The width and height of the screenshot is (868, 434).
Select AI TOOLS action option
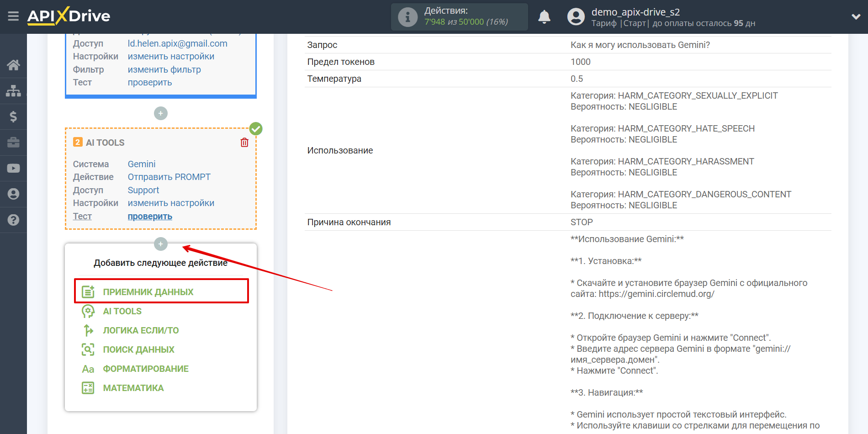click(122, 311)
